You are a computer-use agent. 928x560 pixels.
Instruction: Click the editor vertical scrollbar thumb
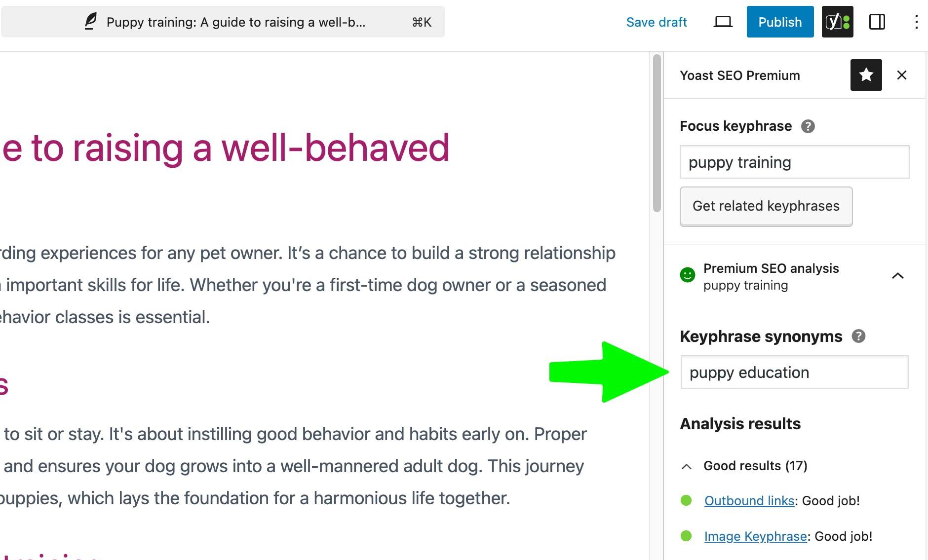click(x=657, y=133)
